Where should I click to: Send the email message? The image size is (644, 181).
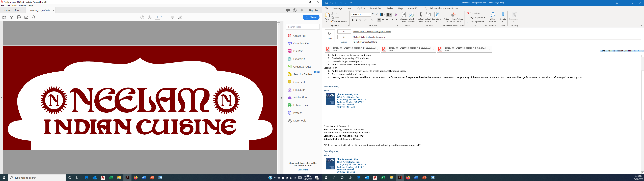coord(330,36)
